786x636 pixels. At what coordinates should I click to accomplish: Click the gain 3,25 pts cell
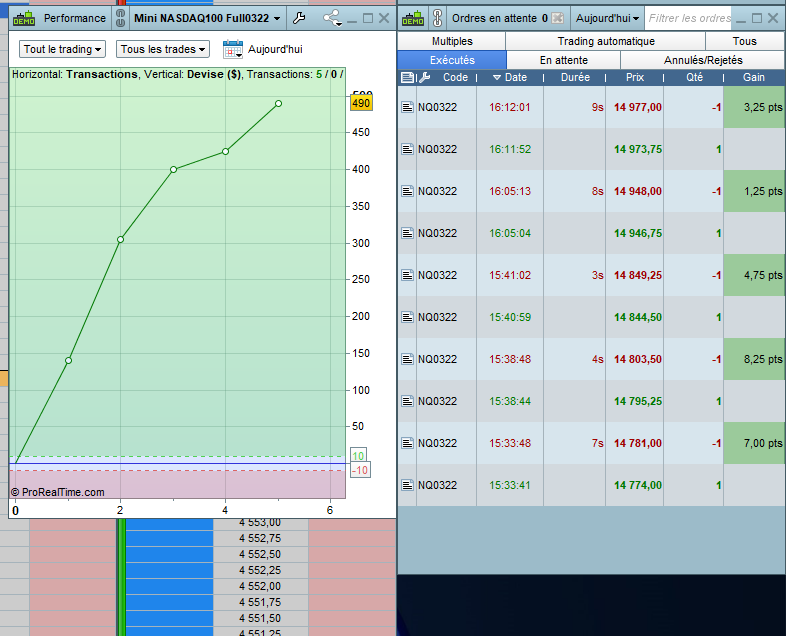click(754, 107)
